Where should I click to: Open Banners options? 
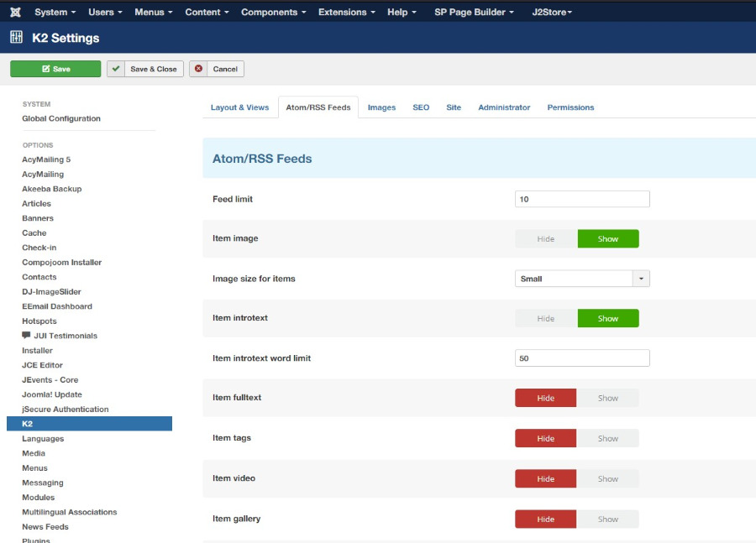(38, 218)
